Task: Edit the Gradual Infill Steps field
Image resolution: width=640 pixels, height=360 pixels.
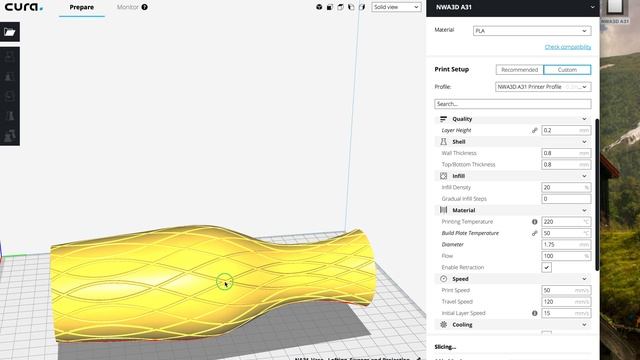Action: click(x=566, y=199)
